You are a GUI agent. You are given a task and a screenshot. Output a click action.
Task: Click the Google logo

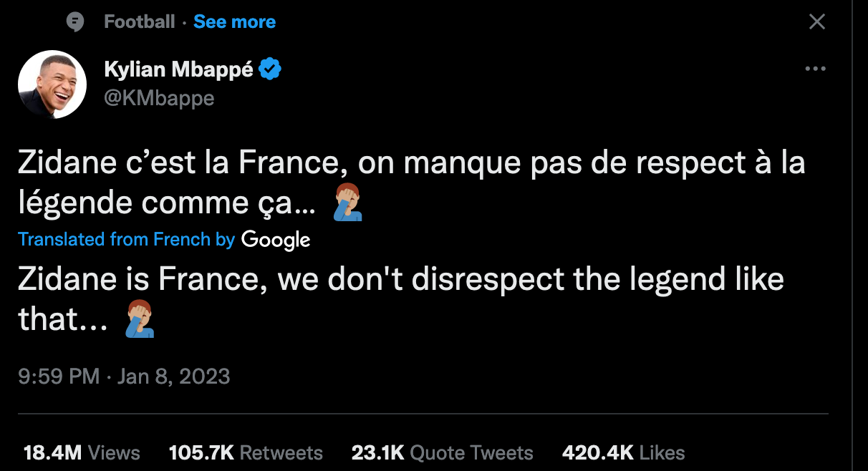[x=276, y=240]
